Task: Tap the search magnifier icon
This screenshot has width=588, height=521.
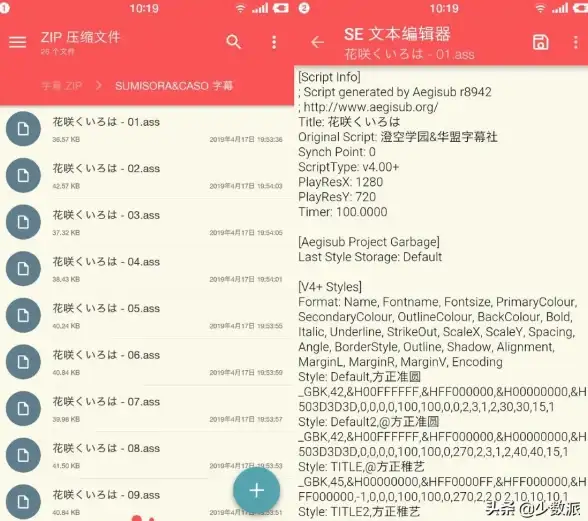Action: pos(233,42)
